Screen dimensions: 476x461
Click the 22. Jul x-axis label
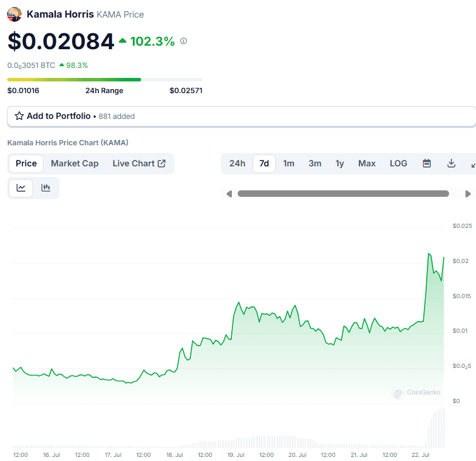click(x=420, y=455)
